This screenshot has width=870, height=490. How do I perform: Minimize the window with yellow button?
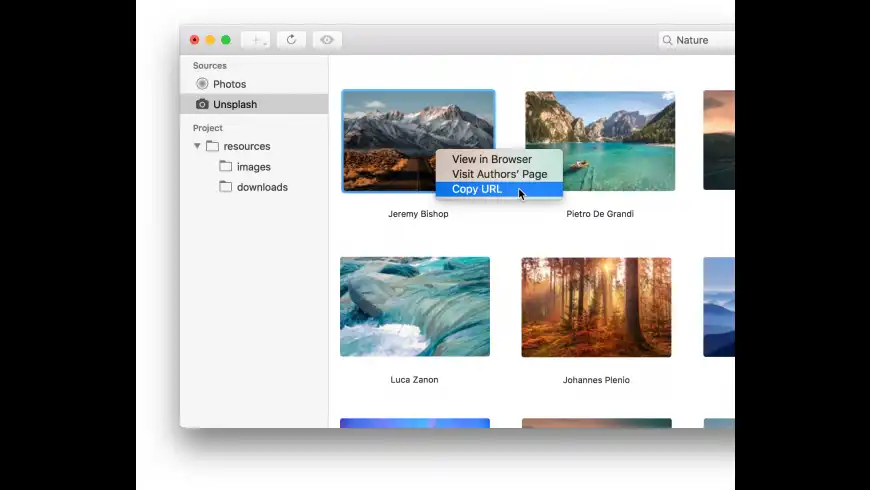[x=210, y=40]
